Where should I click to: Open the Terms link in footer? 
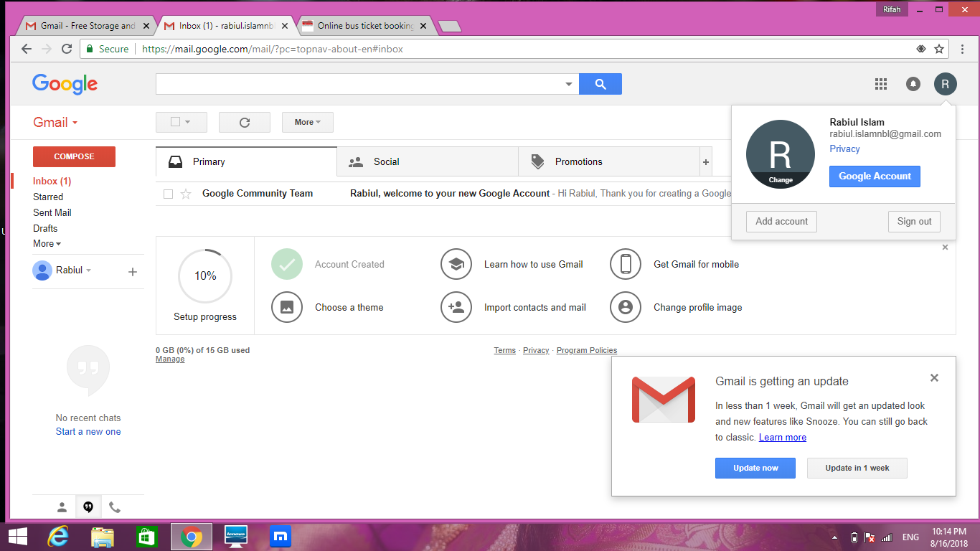click(504, 350)
